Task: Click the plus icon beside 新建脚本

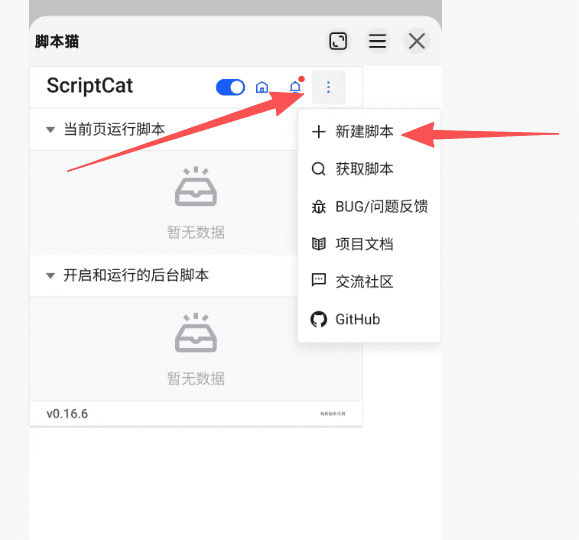Action: [x=318, y=131]
